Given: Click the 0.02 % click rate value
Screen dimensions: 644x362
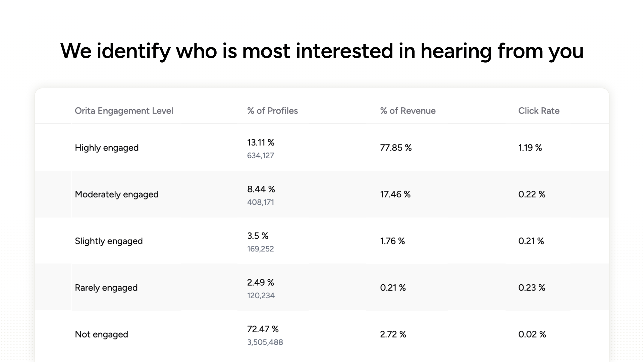Looking at the screenshot, I should 532,334.
